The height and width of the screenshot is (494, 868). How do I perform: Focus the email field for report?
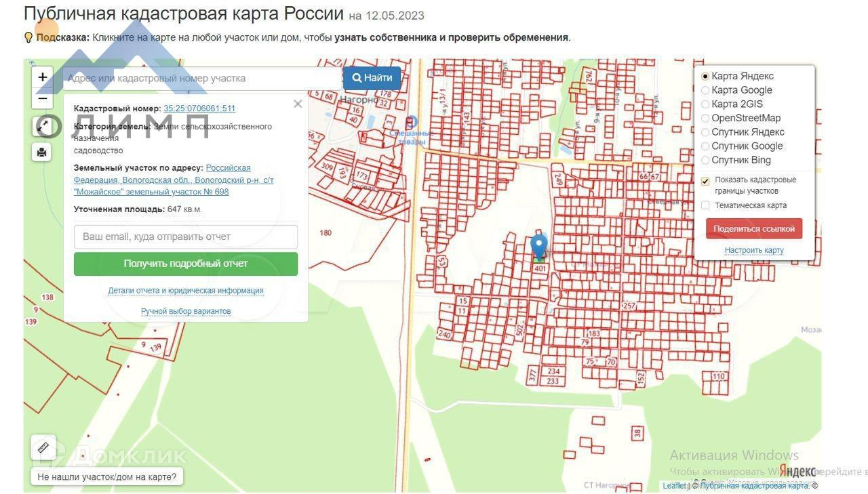pyautogui.click(x=186, y=236)
